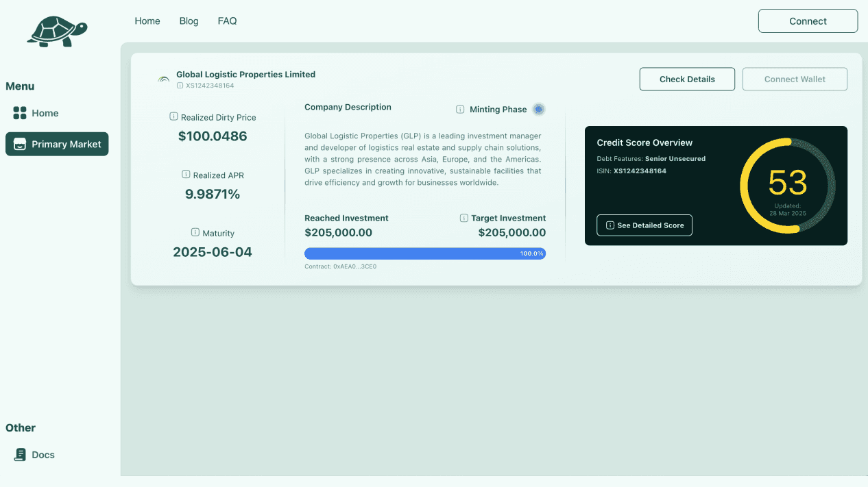
Task: Click the Reached Investment $205,000.00 amount
Action: coord(338,233)
